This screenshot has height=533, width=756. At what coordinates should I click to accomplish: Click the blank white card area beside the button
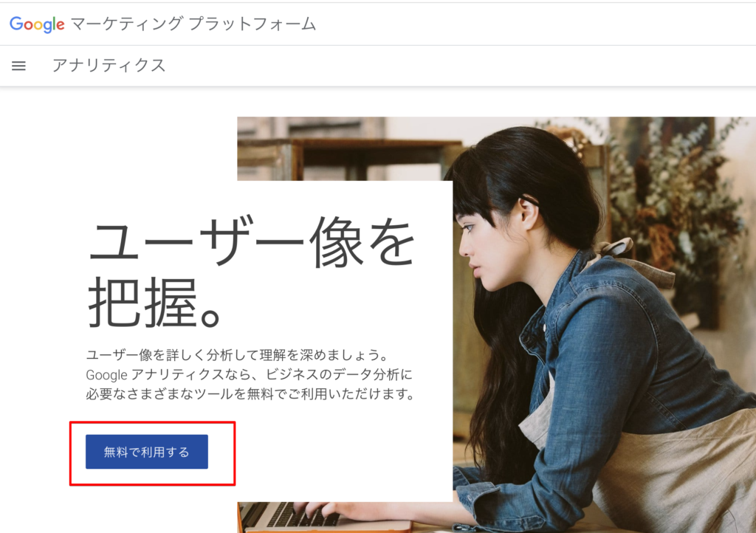pos(337,453)
